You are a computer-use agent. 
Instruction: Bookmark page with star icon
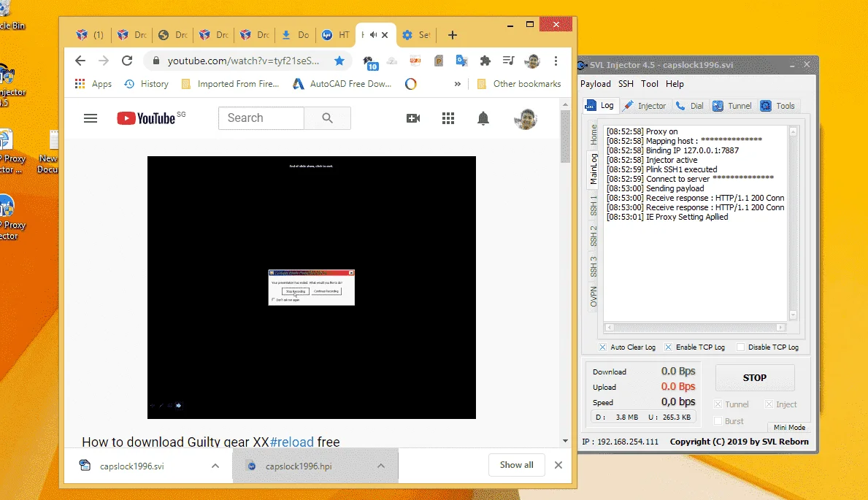339,61
